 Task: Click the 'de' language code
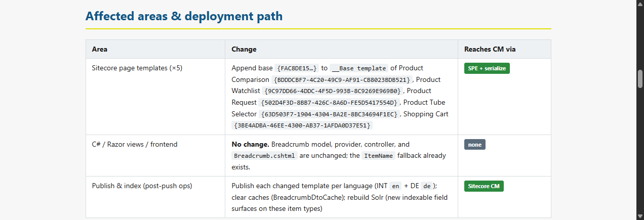click(x=426, y=186)
